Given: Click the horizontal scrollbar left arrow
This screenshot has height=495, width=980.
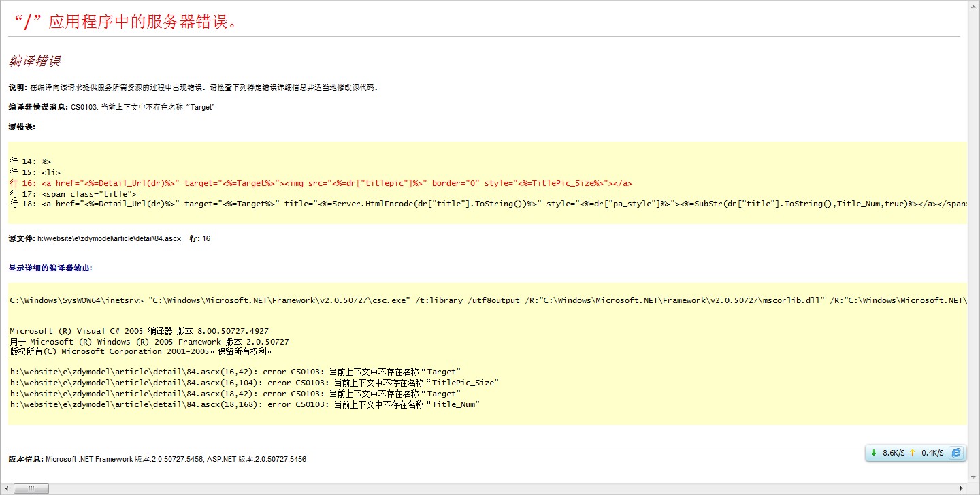Looking at the screenshot, I should pos(5,489).
